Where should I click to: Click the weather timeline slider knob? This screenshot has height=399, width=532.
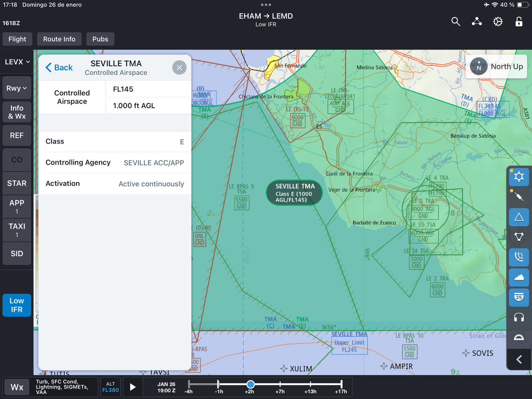coord(250,384)
